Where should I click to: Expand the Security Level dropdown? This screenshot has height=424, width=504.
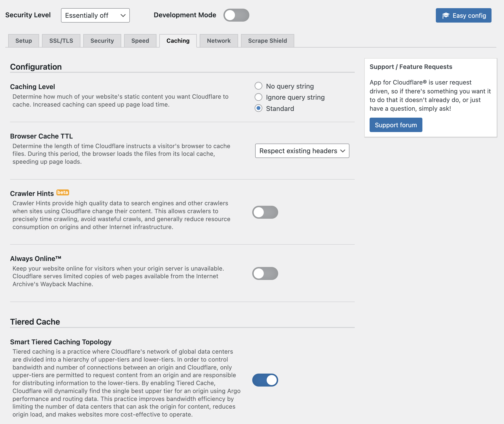pos(95,16)
